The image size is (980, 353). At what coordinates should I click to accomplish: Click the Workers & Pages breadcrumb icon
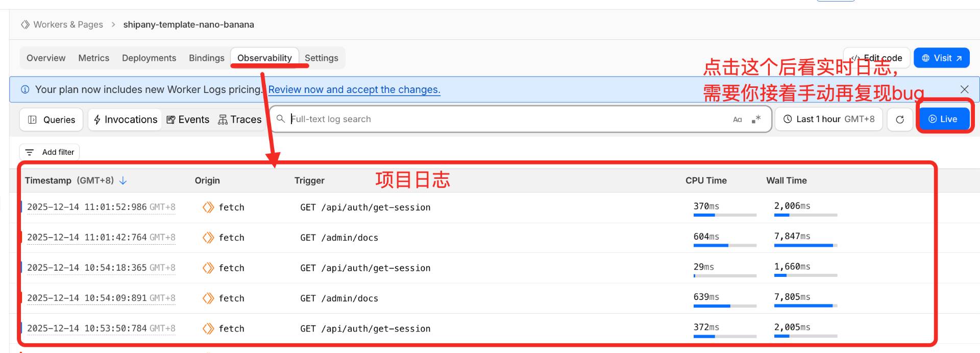(x=25, y=25)
